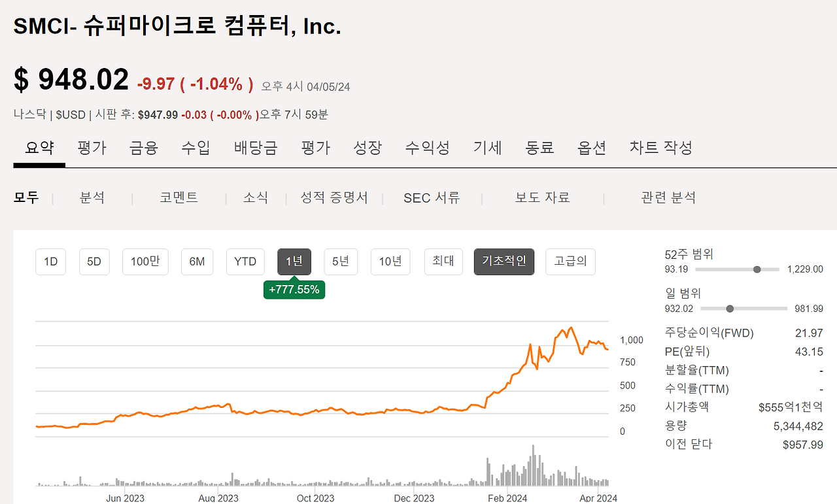Switch to the 금융 tab
The width and height of the screenshot is (837, 504).
144,148
